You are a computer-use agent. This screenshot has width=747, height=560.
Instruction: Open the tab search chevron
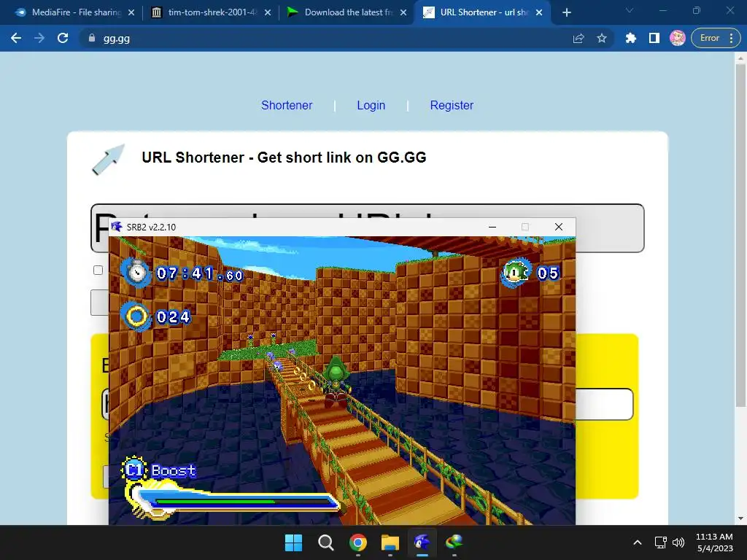[x=630, y=10]
